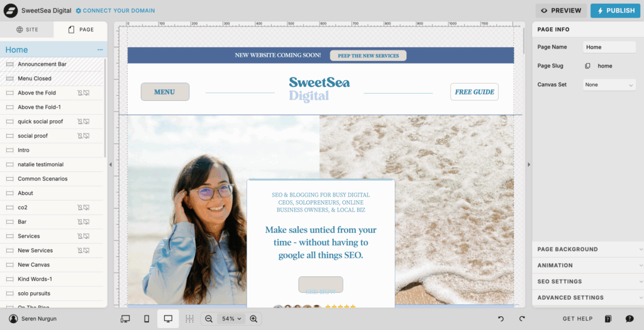Image resolution: width=644 pixels, height=330 pixels.
Task: Switch to the Page tab
Action: pyautogui.click(x=80, y=30)
